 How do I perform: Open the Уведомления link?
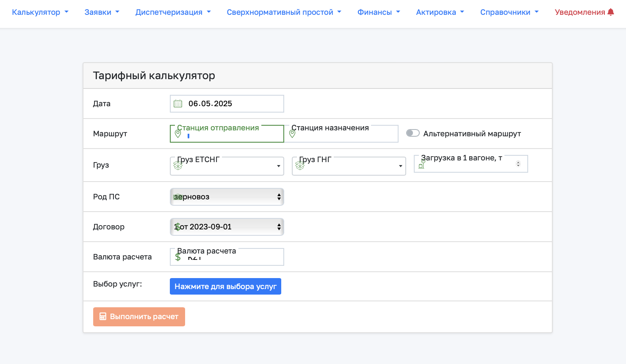(x=584, y=12)
